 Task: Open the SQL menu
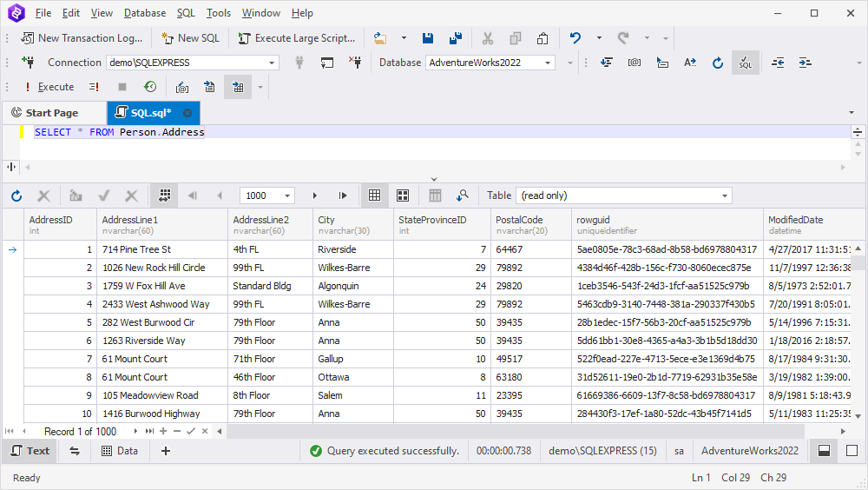[186, 13]
